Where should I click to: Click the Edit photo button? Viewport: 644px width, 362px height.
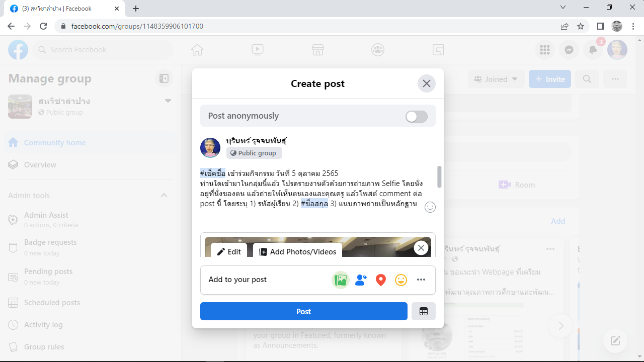coord(229,251)
